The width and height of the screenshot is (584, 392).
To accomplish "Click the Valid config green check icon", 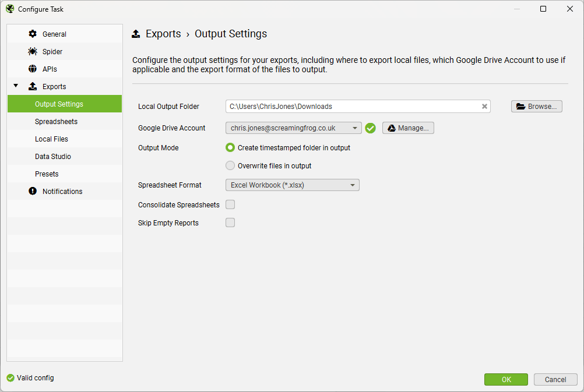I will click(x=10, y=378).
